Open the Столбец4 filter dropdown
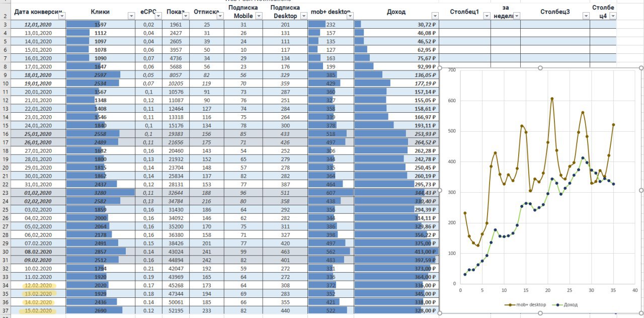The image size is (644, 318). click(x=612, y=16)
